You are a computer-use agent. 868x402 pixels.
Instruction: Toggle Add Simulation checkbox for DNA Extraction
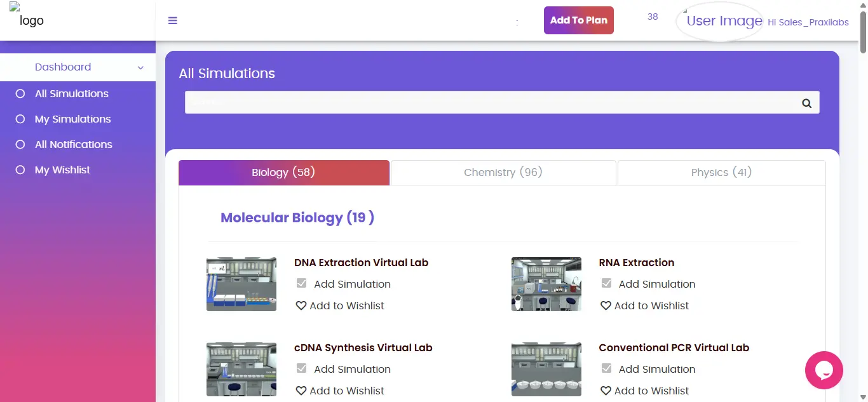(302, 283)
